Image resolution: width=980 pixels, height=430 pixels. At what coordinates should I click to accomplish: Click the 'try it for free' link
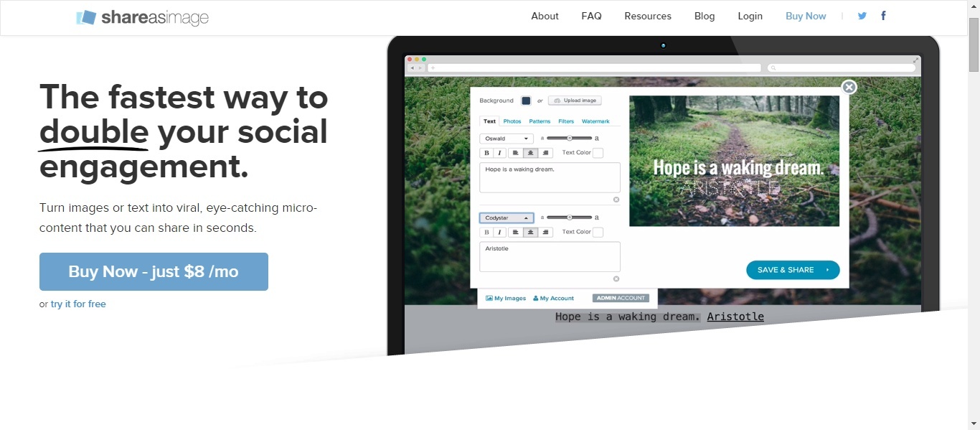78,304
